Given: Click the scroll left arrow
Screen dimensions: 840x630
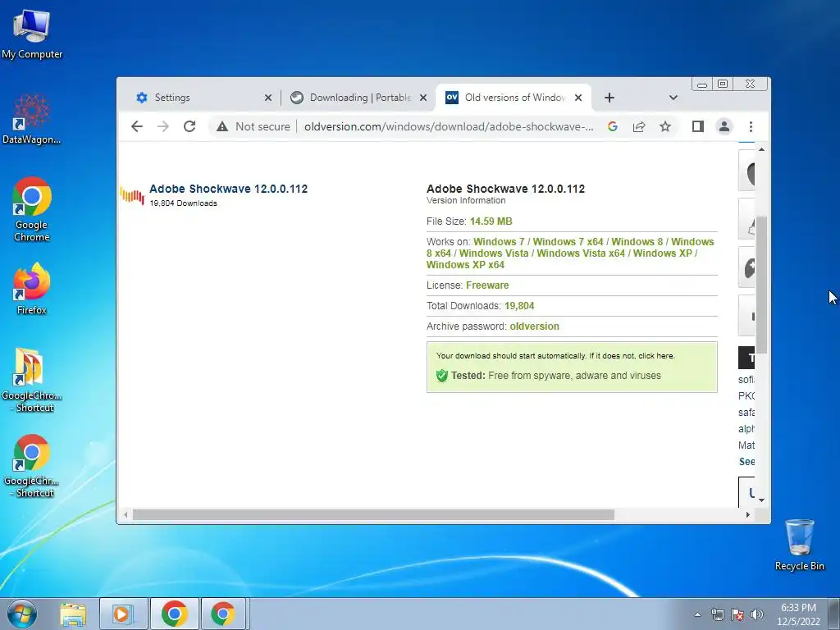Looking at the screenshot, I should 126,515.
